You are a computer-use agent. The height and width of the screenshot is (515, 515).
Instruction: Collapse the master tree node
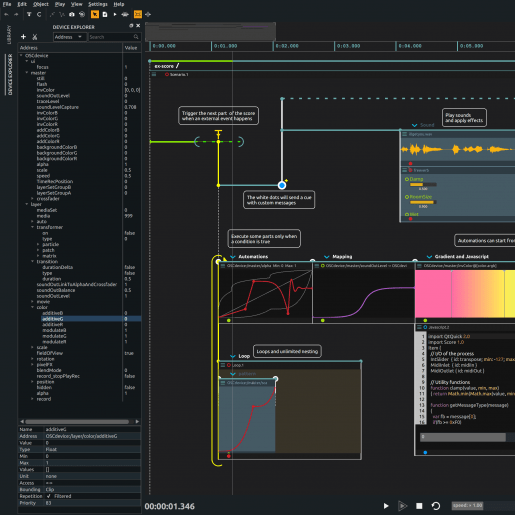[x=27, y=73]
